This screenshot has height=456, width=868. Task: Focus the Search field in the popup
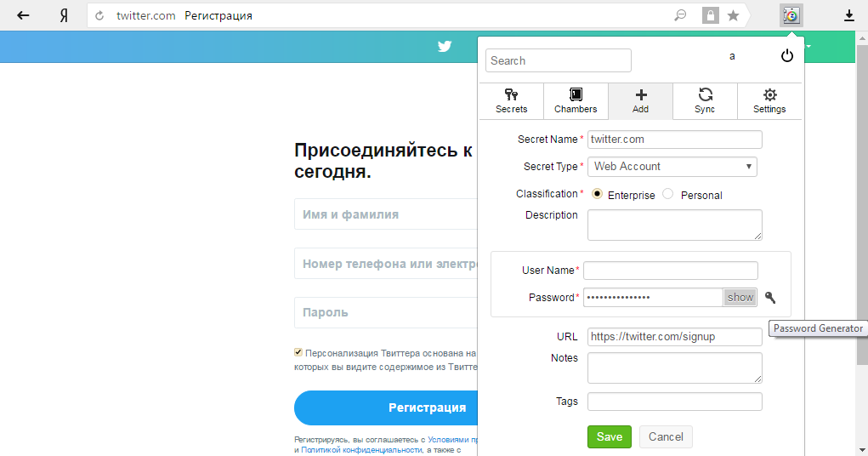tap(558, 60)
